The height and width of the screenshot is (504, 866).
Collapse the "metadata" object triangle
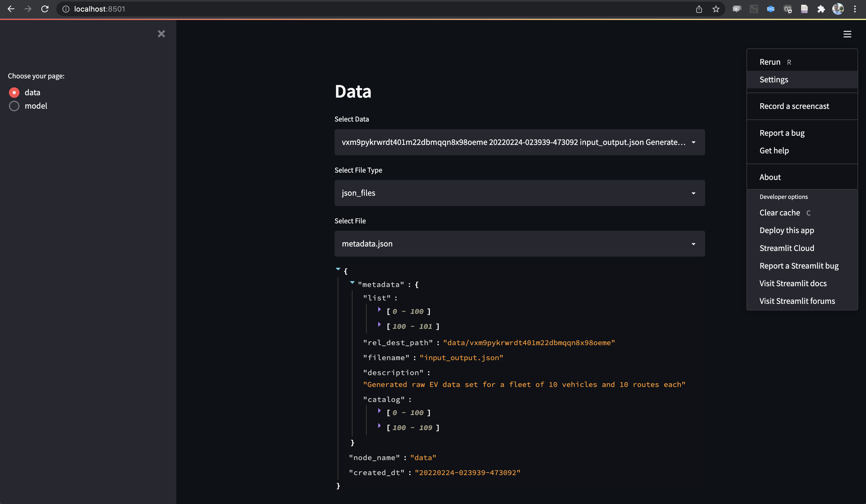pos(352,283)
